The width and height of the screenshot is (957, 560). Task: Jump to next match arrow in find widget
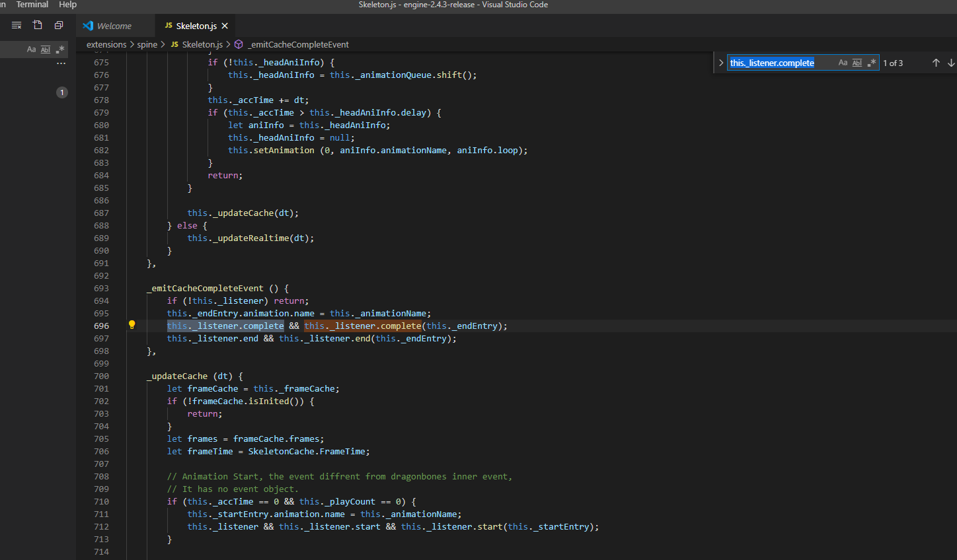pos(951,63)
